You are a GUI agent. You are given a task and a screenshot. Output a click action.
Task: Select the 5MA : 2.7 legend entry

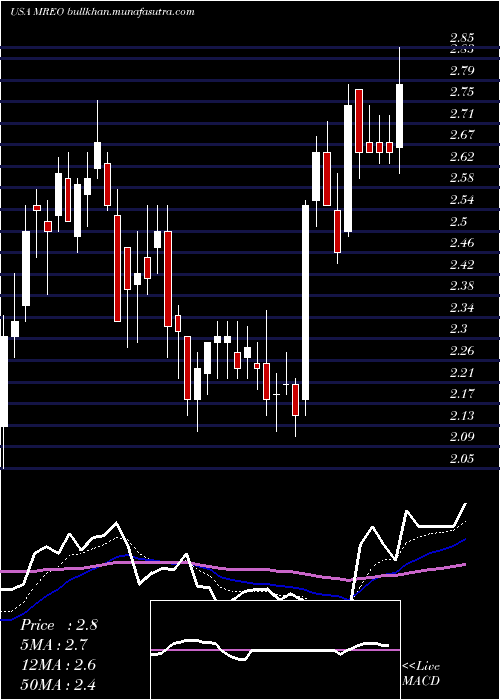pyautogui.click(x=54, y=645)
